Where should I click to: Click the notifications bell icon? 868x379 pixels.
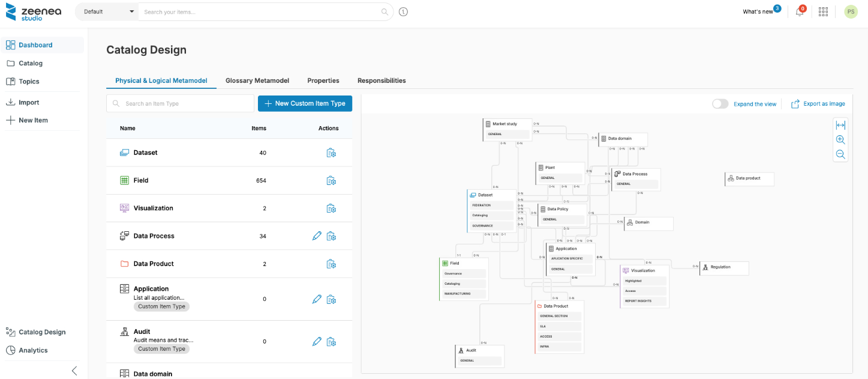click(799, 12)
